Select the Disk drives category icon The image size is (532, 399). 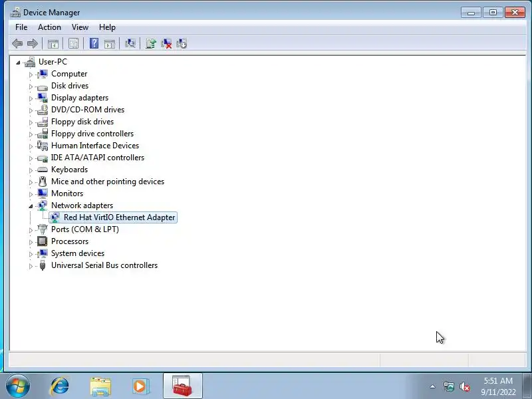pyautogui.click(x=43, y=87)
